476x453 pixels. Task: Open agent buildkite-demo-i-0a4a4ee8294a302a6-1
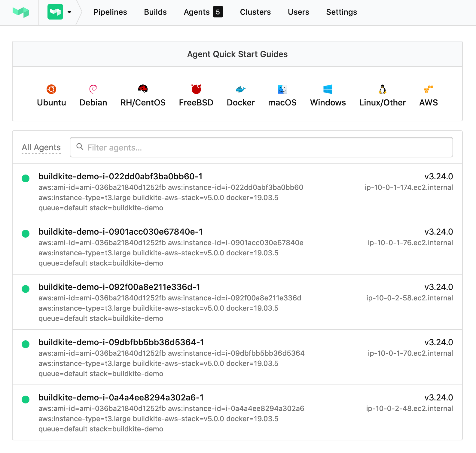(x=121, y=397)
